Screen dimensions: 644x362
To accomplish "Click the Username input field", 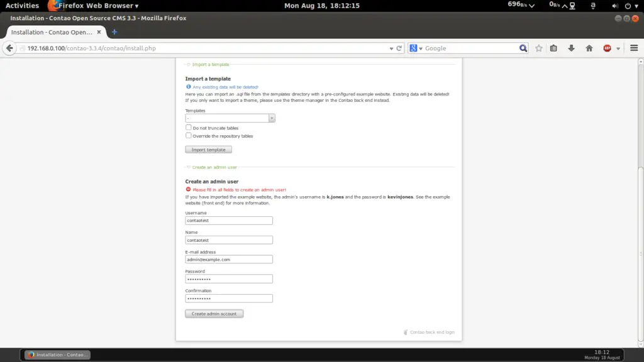I will pos(229,221).
